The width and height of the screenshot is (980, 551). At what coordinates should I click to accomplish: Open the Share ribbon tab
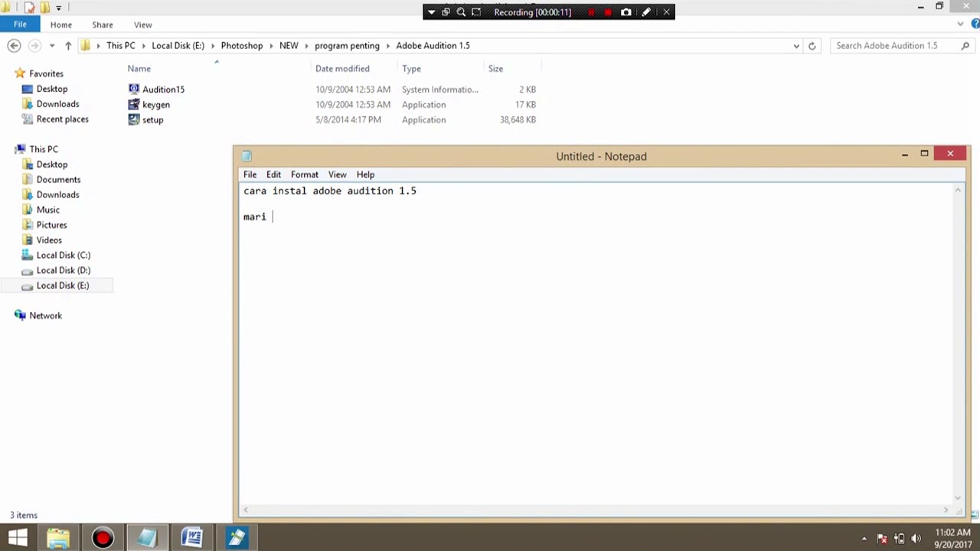pyautogui.click(x=103, y=24)
